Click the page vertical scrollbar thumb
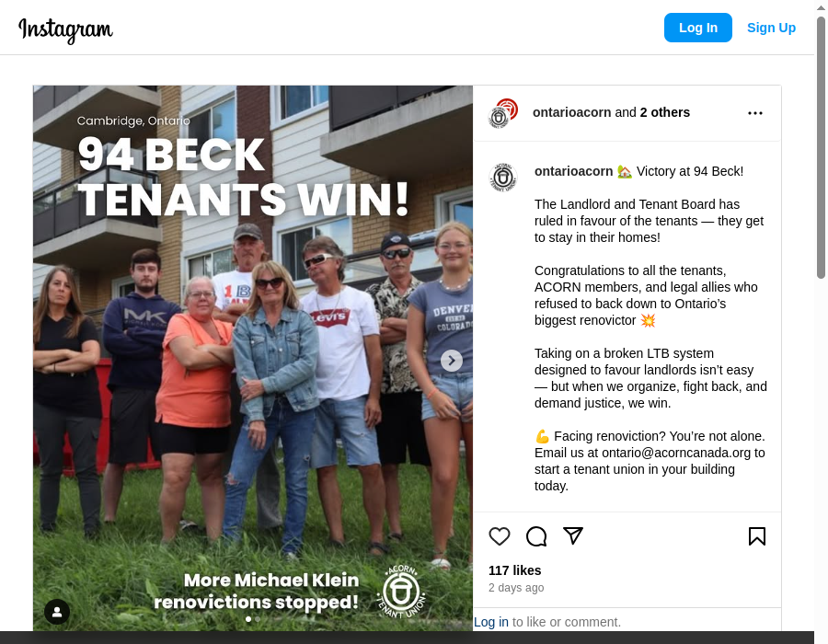The height and width of the screenshot is (644, 828). tap(821, 148)
